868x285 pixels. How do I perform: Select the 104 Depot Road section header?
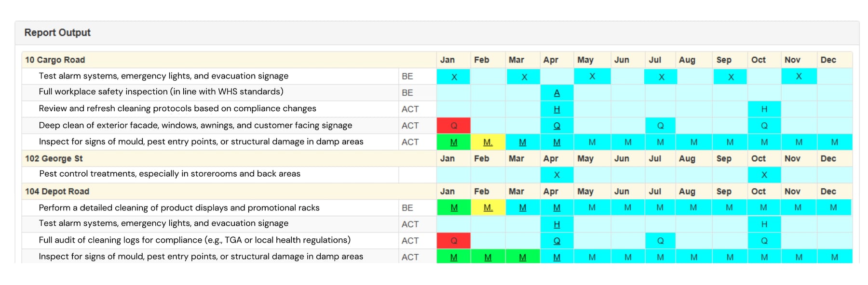[57, 191]
